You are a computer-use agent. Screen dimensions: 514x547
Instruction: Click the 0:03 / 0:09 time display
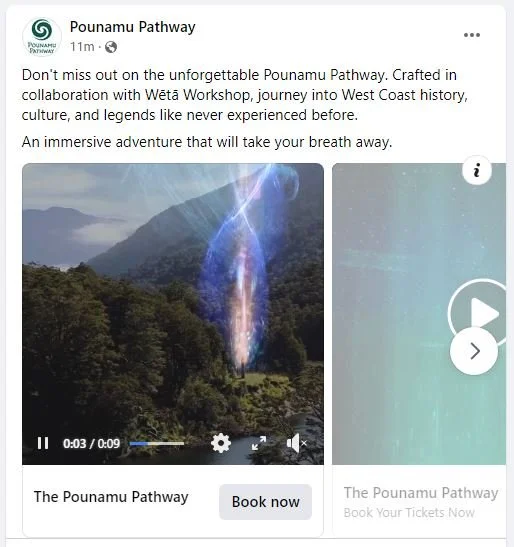pyautogui.click(x=91, y=443)
